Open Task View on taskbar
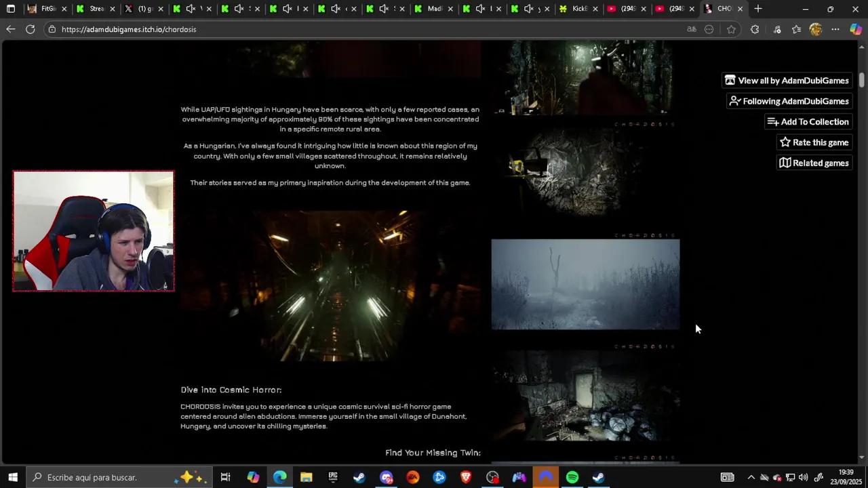Viewport: 868px width, 488px height. (x=226, y=477)
